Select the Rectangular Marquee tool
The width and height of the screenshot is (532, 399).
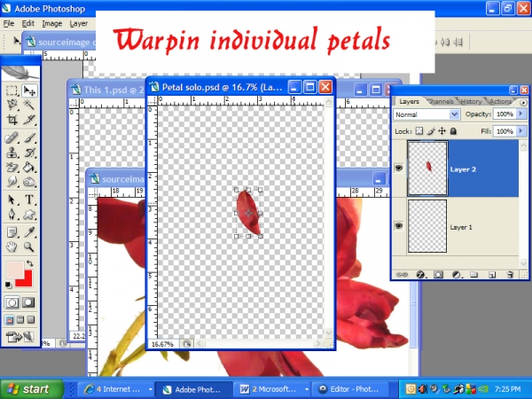[x=12, y=90]
